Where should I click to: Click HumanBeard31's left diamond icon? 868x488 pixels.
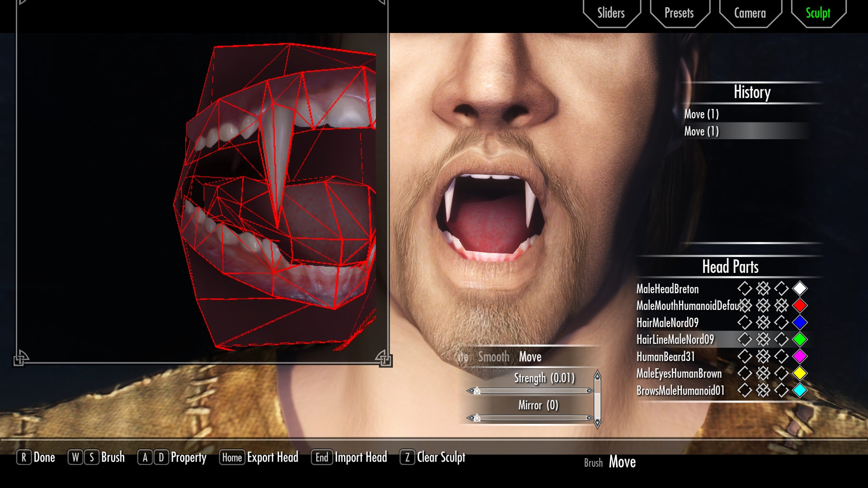(745, 357)
